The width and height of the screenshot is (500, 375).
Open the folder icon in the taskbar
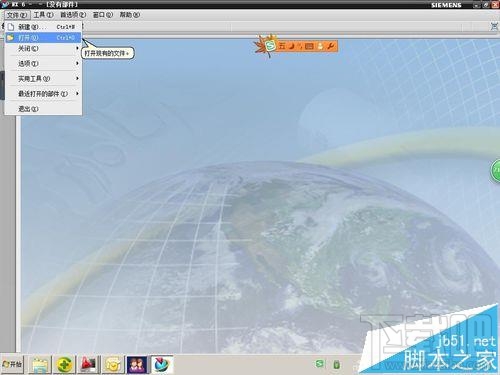click(40, 365)
